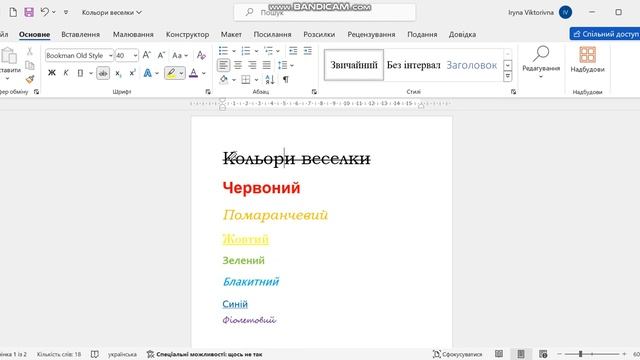Switch to the Макет tab
Image resolution: width=640 pixels, height=360 pixels.
click(231, 34)
